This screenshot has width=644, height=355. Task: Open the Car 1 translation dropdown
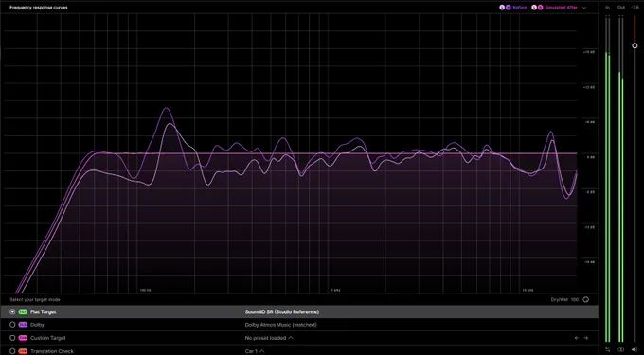click(254, 351)
